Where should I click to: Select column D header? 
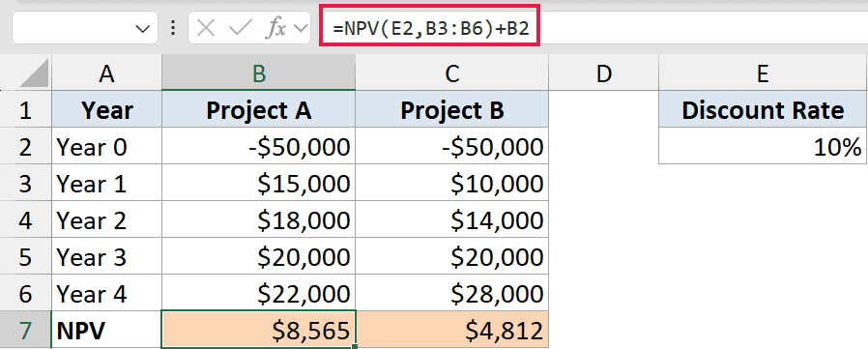(604, 73)
